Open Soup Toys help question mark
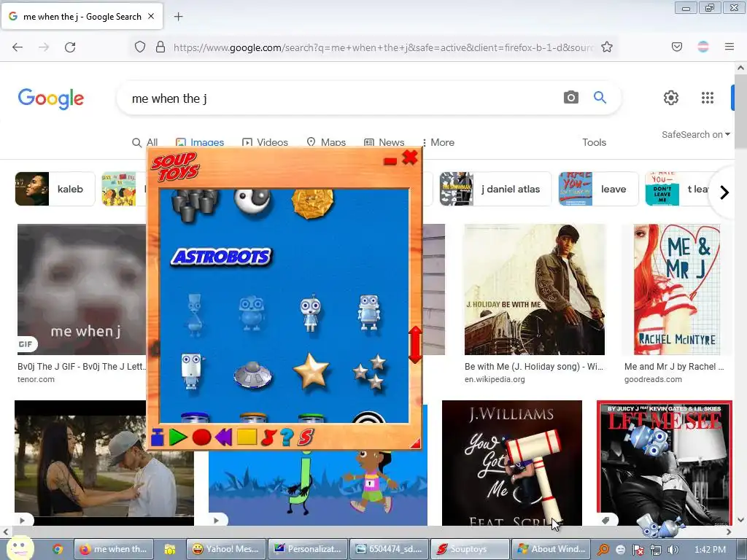The image size is (747, 560). pyautogui.click(x=287, y=437)
